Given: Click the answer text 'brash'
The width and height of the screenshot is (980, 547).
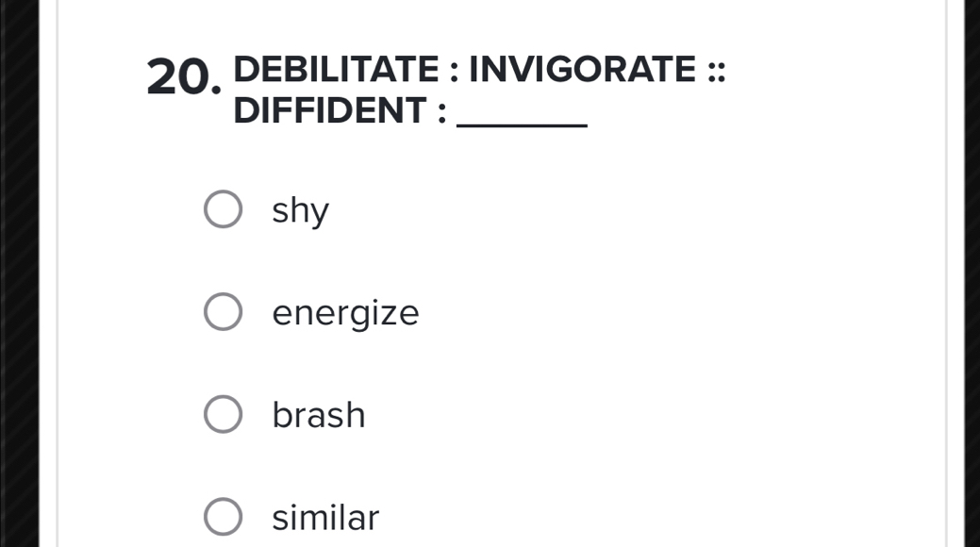Looking at the screenshot, I should pos(319,415).
